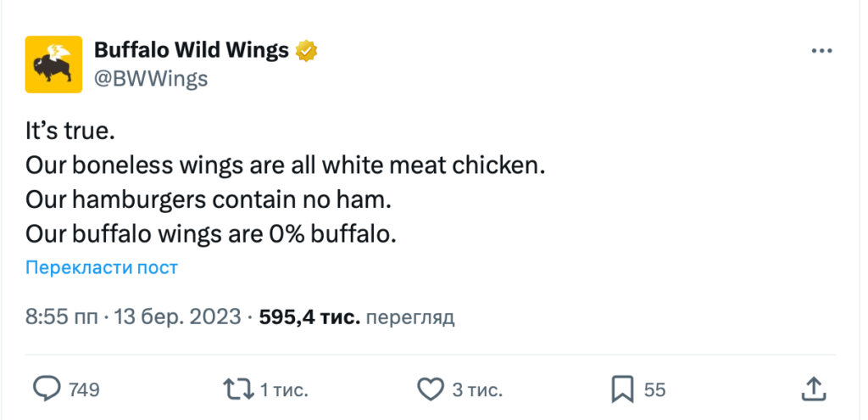Open the @BWWings handle link
Image resolution: width=868 pixels, height=420 pixels.
(x=150, y=78)
